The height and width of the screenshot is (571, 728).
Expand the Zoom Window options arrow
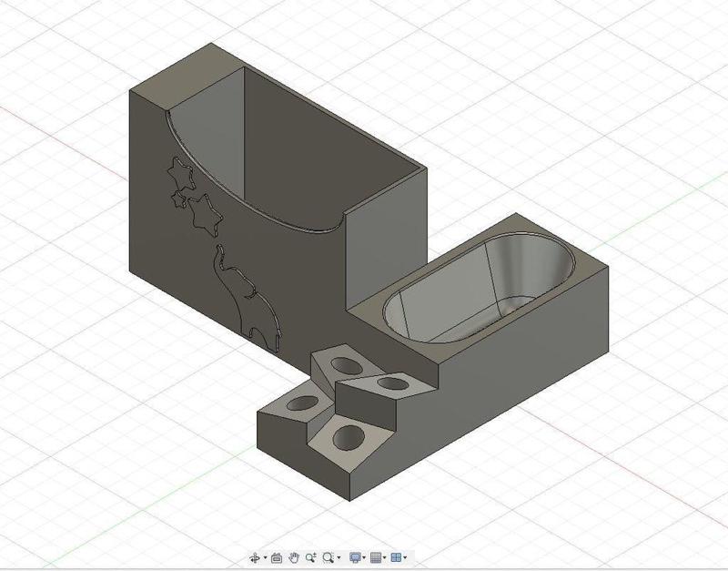coord(339,558)
